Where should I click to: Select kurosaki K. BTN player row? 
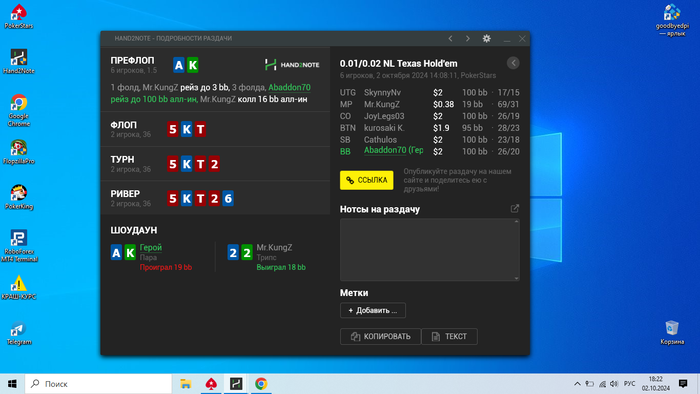point(429,128)
